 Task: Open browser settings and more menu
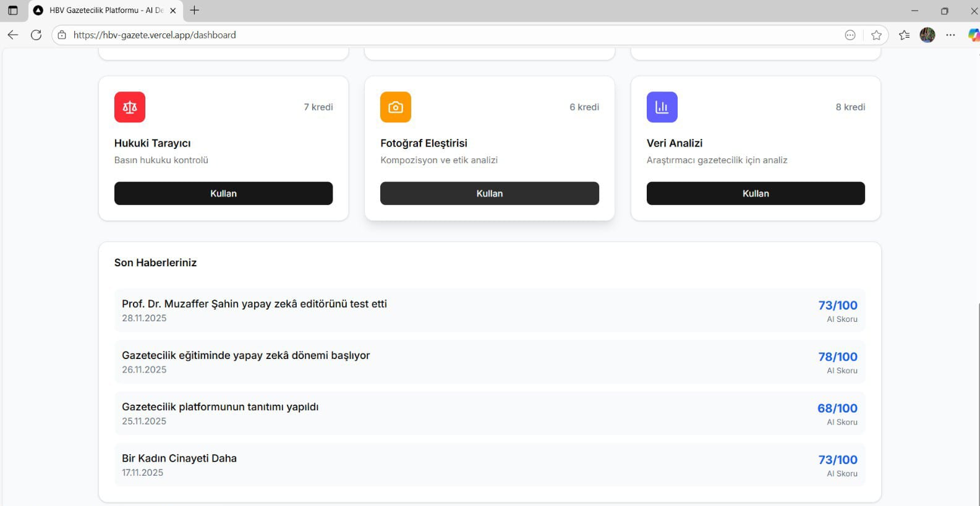(x=950, y=35)
